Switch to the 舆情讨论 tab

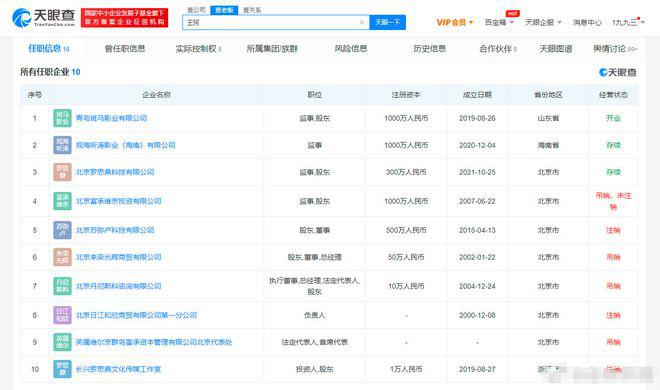pos(615,49)
